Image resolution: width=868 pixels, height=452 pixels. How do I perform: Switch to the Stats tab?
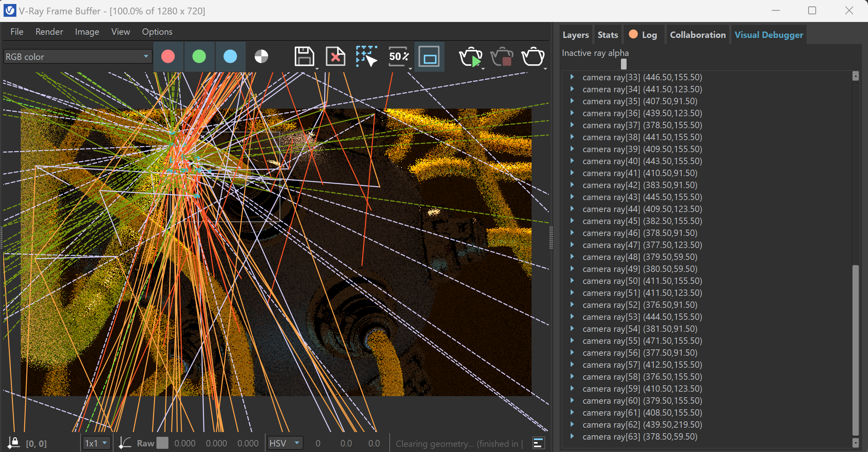[x=608, y=35]
